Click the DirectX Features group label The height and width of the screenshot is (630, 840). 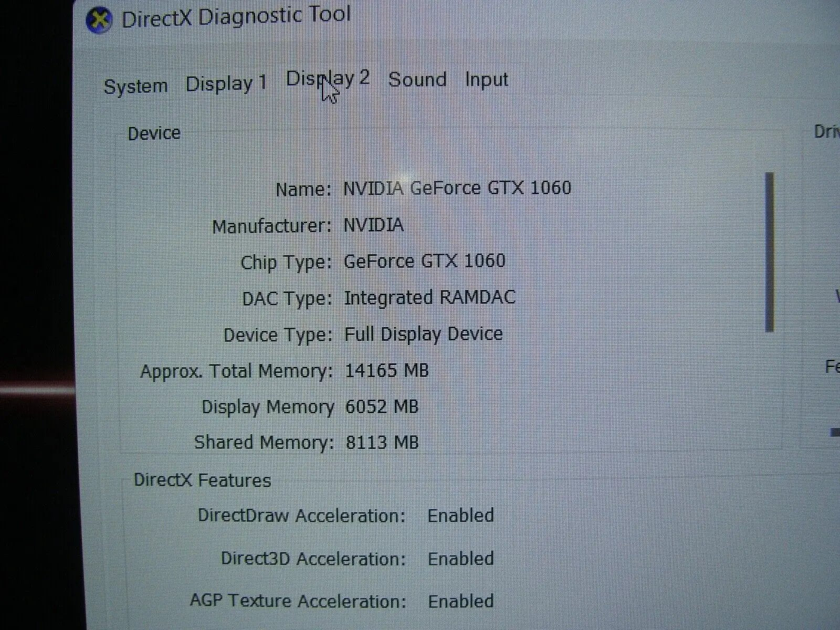(x=202, y=480)
